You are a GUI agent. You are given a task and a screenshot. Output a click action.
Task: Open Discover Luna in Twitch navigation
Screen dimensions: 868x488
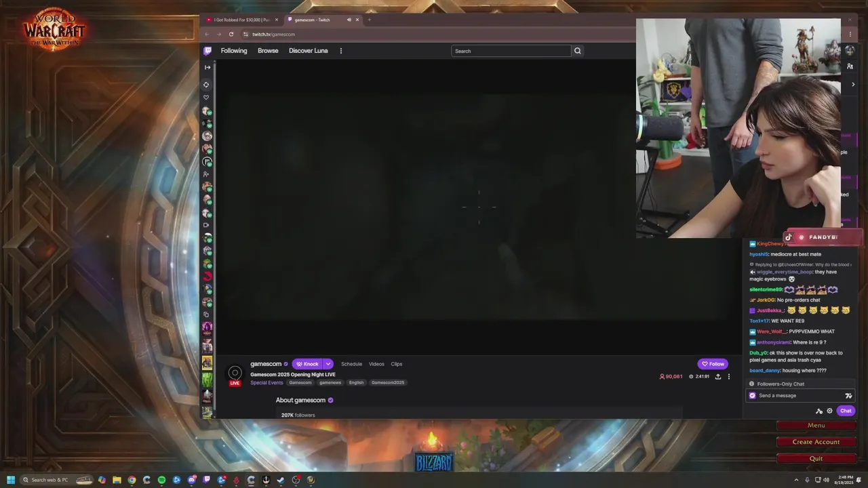click(x=308, y=51)
